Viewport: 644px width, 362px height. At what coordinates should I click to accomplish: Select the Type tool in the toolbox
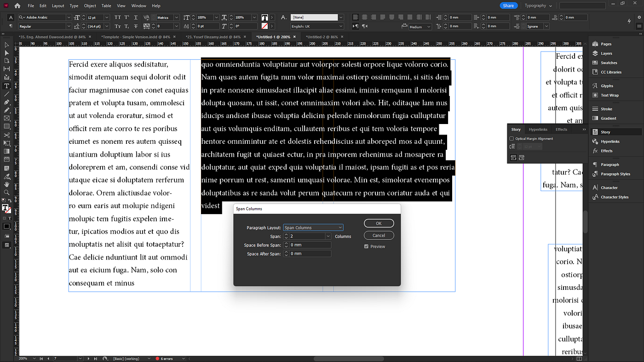click(6, 86)
